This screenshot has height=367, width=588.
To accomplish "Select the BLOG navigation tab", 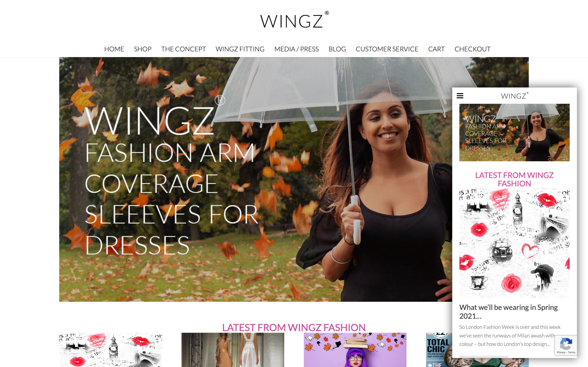I will tap(337, 49).
